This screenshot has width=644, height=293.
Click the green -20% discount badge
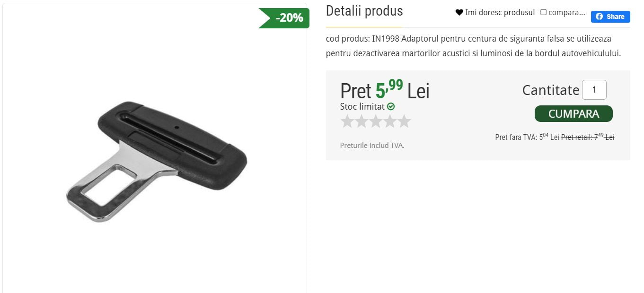coord(284,17)
